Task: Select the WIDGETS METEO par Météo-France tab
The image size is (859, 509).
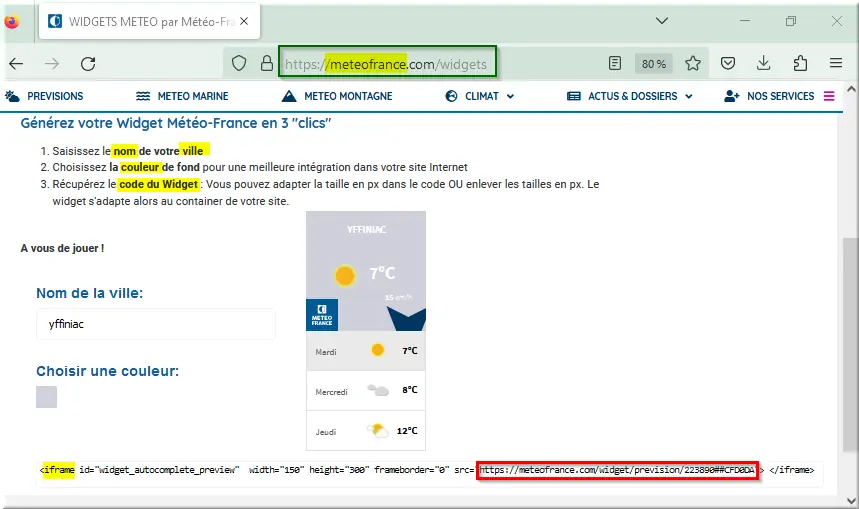Action: click(149, 21)
